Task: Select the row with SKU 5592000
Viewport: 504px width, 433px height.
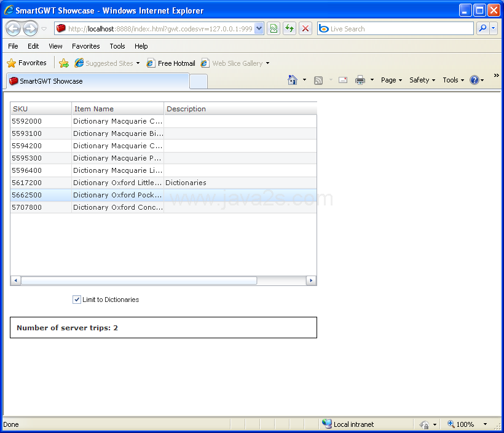Action: click(x=163, y=121)
